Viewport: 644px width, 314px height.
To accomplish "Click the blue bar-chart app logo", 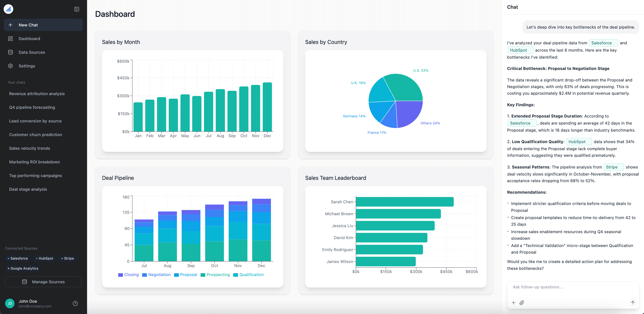I will (x=8, y=9).
